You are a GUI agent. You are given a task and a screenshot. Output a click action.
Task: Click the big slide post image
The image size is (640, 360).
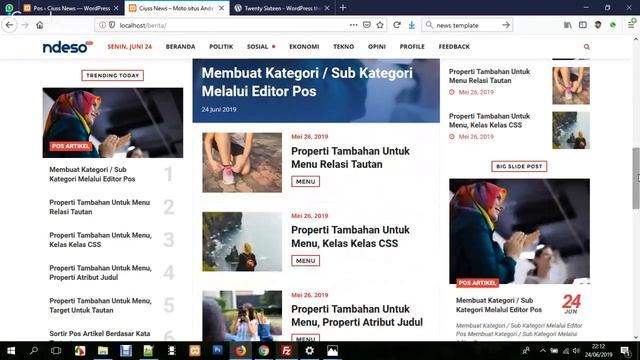tap(519, 231)
